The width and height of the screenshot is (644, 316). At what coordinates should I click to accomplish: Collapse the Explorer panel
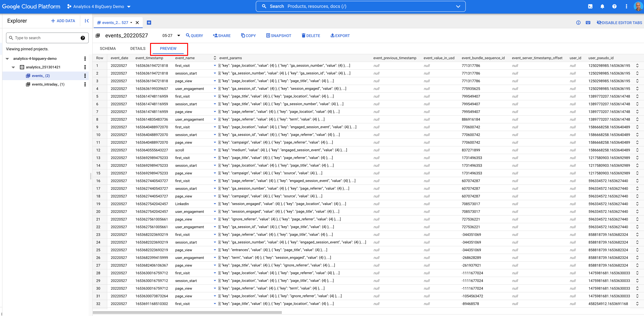[x=87, y=21]
